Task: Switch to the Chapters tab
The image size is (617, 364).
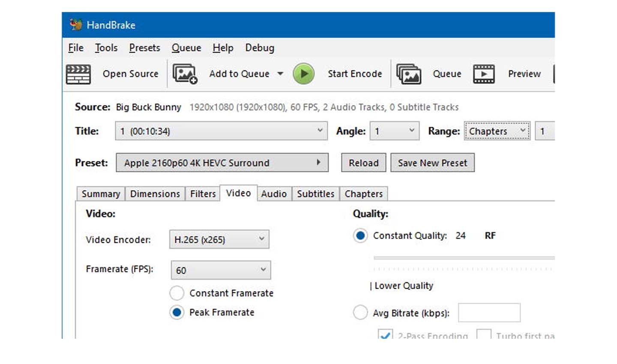Action: tap(364, 194)
